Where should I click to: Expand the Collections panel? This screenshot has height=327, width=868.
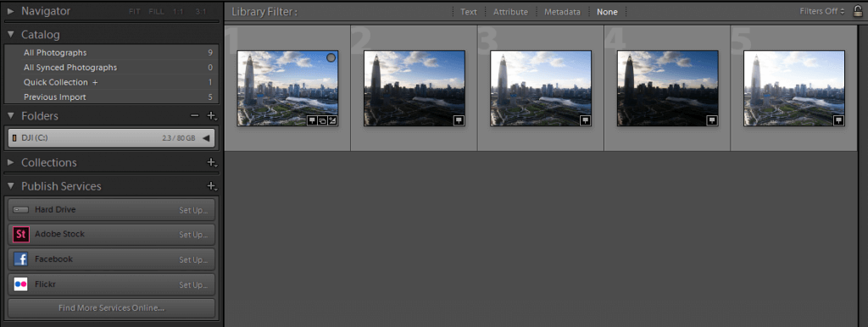(x=11, y=163)
